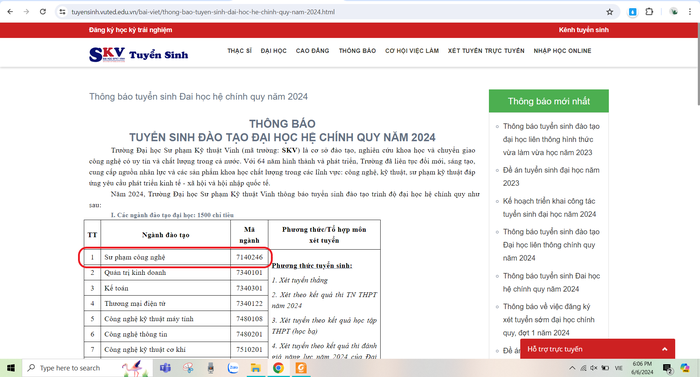
Task: Click the page title Thông báo tuyển sinh Đại học hệ chính quy năm 2024
Action: (x=198, y=96)
